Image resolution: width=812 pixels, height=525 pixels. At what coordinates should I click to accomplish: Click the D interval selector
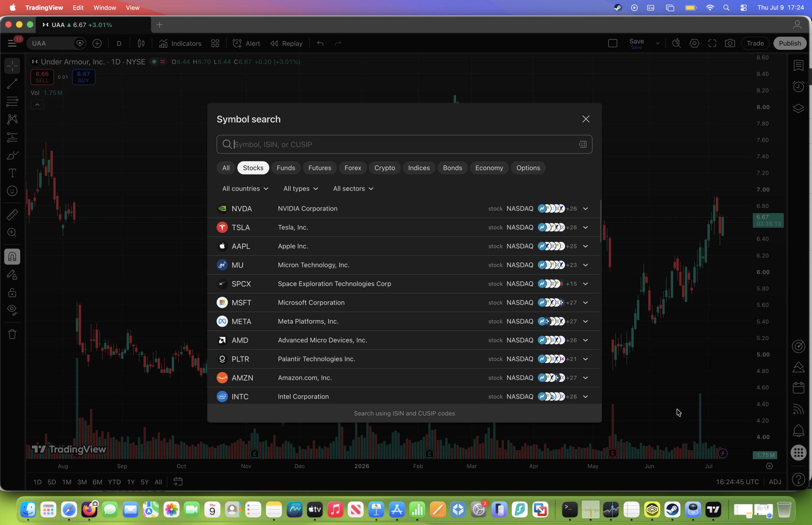coord(119,43)
